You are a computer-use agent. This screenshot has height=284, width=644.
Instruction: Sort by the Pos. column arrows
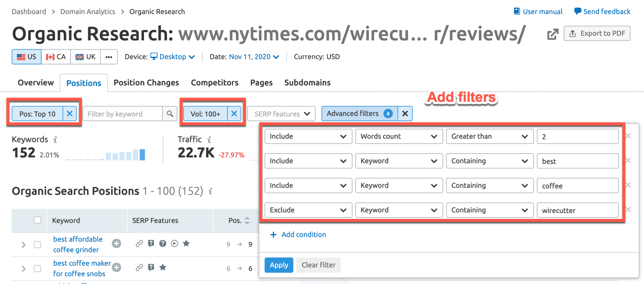pyautogui.click(x=247, y=221)
